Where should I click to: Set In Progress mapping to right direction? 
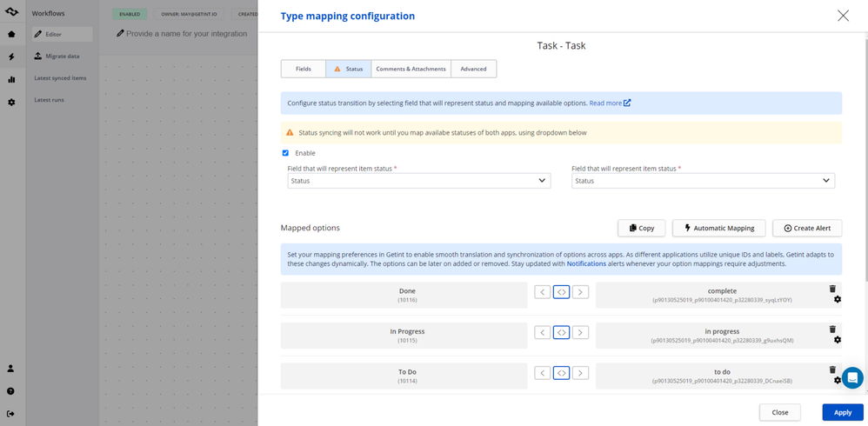[x=580, y=332]
